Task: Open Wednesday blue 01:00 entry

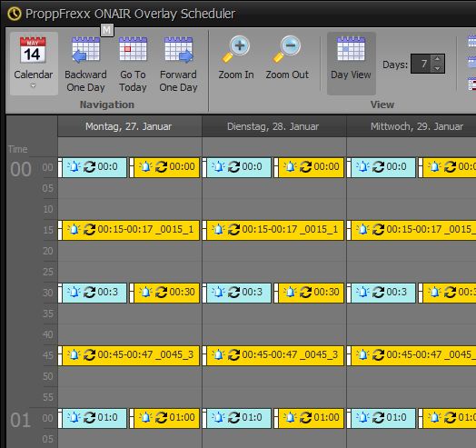Action: 382,418
